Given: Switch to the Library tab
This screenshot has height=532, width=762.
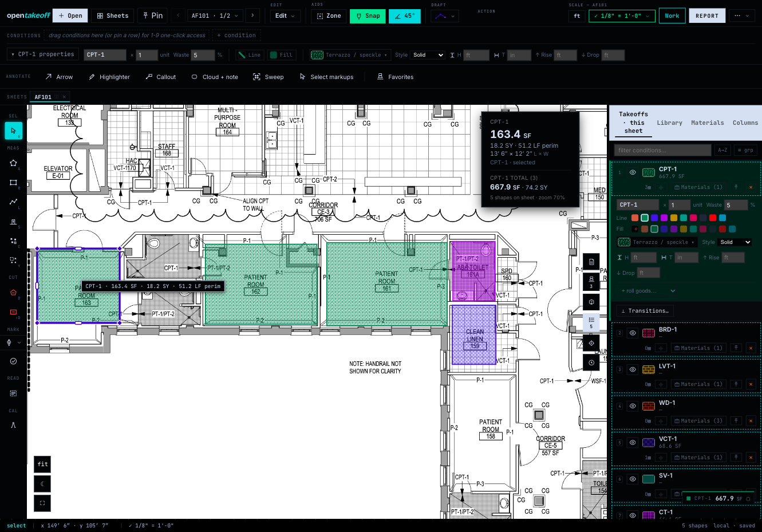Looking at the screenshot, I should (x=669, y=123).
